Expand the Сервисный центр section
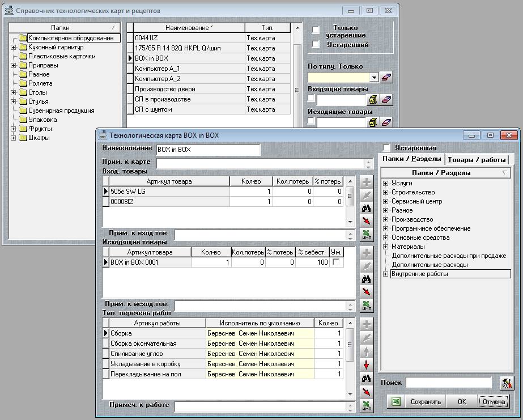The image size is (523, 420). click(x=385, y=201)
